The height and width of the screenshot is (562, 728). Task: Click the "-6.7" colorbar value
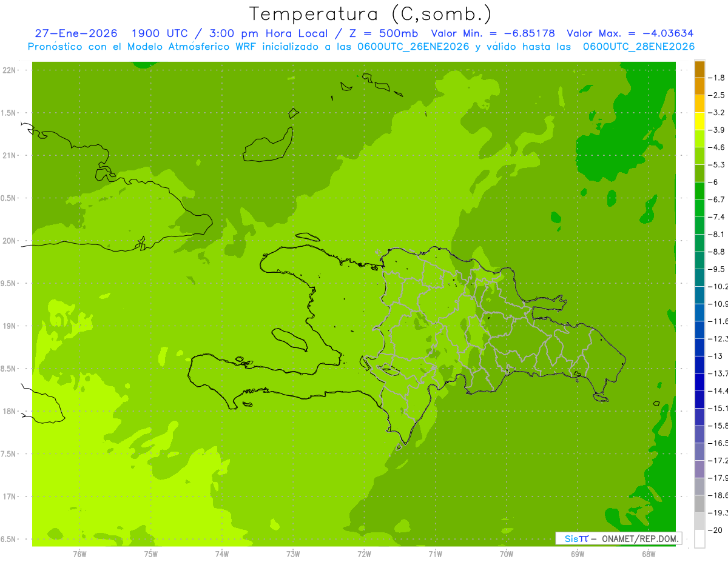coord(716,199)
